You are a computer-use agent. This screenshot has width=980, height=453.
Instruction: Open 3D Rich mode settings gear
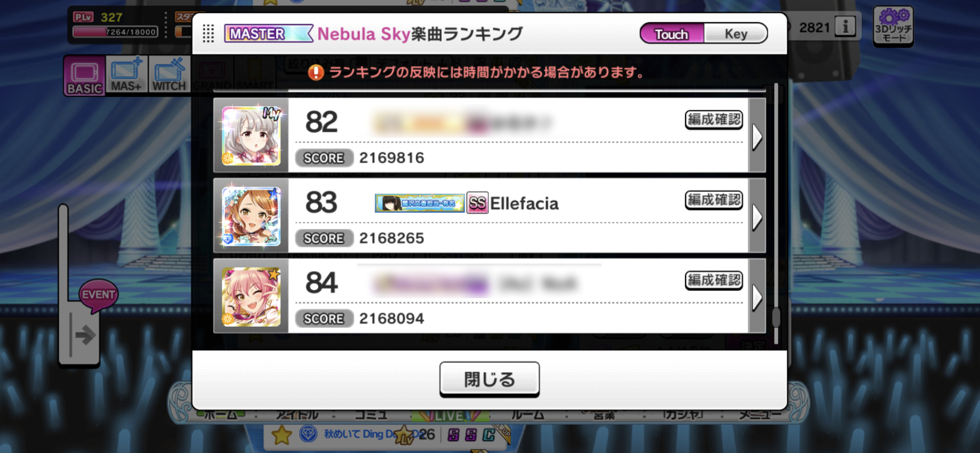tap(893, 26)
